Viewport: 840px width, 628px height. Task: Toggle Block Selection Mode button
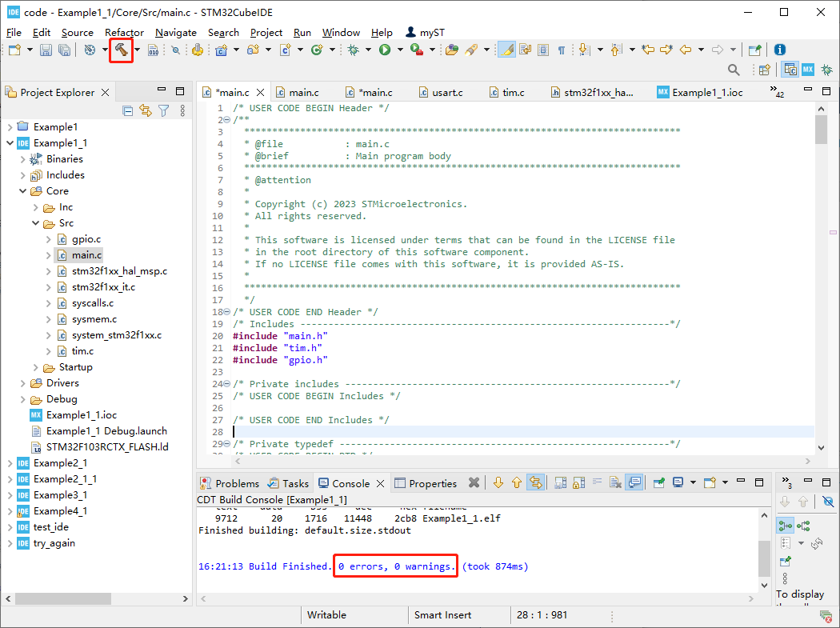click(x=543, y=50)
